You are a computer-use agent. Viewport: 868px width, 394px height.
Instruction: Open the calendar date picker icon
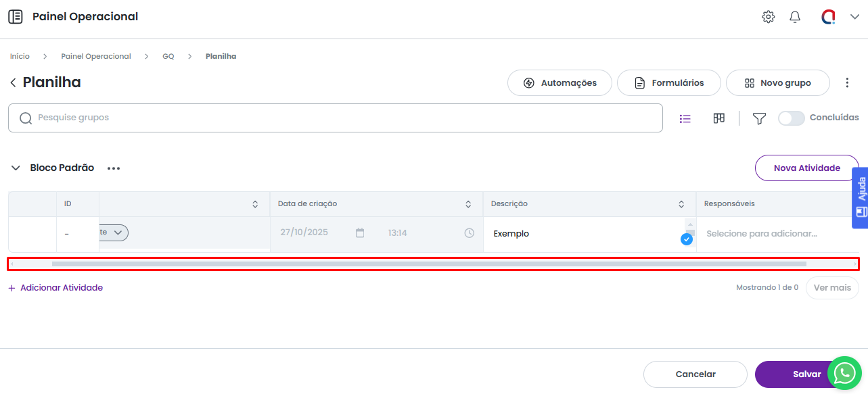pyautogui.click(x=360, y=232)
